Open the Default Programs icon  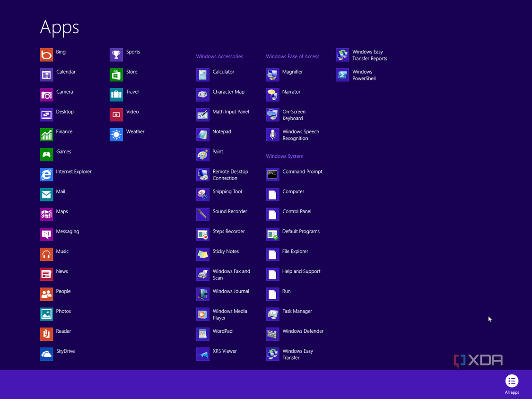(x=272, y=234)
